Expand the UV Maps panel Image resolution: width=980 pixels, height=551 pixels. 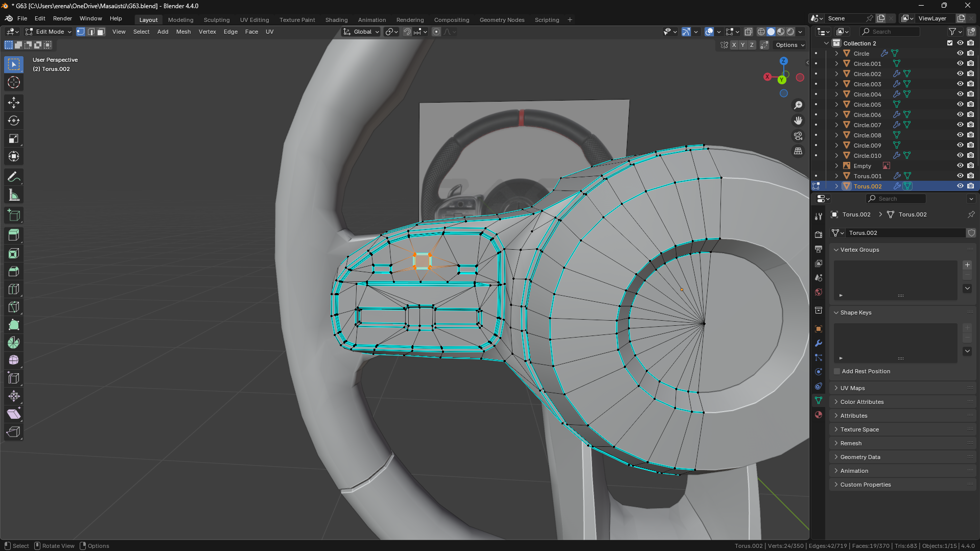click(853, 388)
